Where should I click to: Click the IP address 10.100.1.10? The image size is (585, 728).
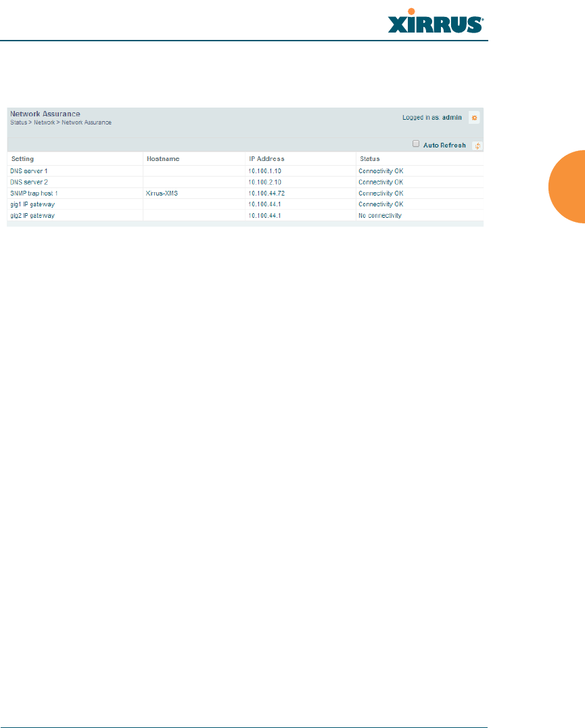264,171
